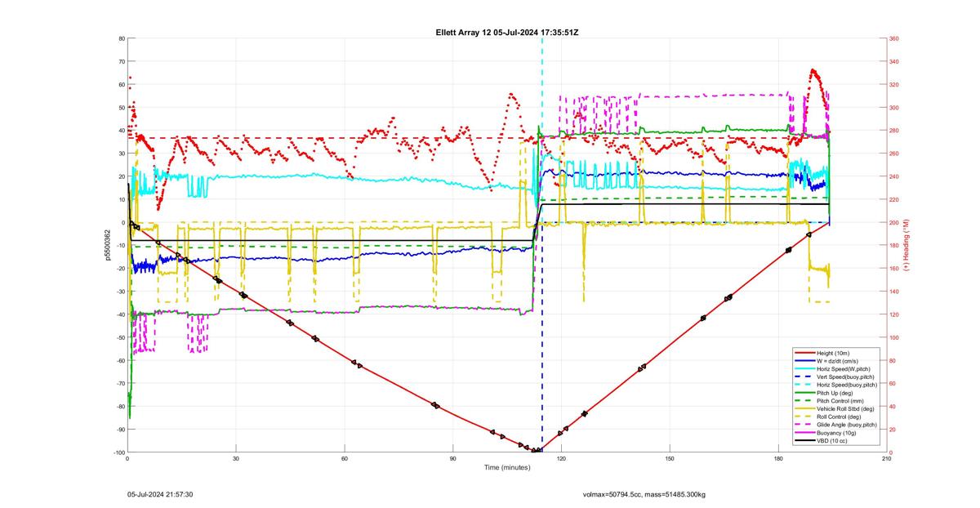This screenshot has width=980, height=508.
Task: Click the right heading axis tick label '100'
Action: pos(894,337)
